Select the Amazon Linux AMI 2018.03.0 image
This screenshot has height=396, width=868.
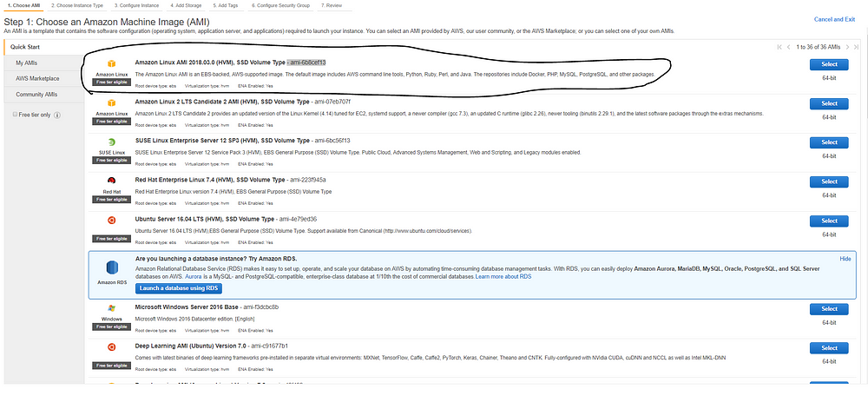pyautogui.click(x=829, y=64)
